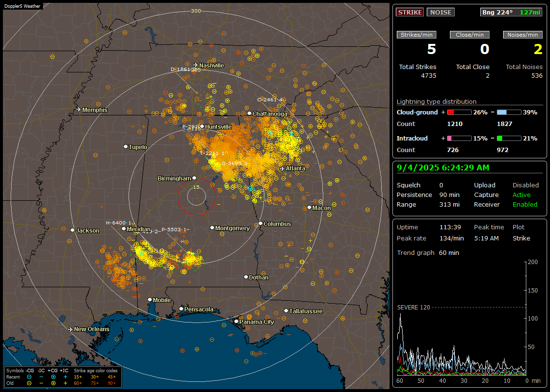Click storm cell label G-5695-3

tap(234, 163)
